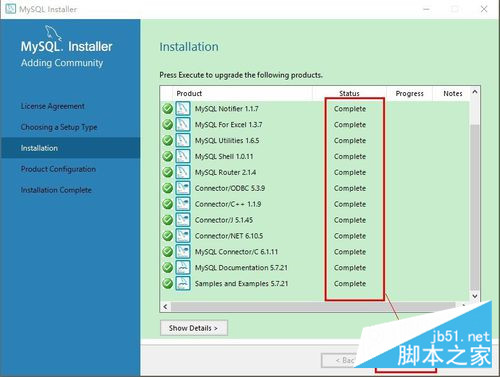Open the Product Configuration step
500x377 pixels.
(x=58, y=169)
